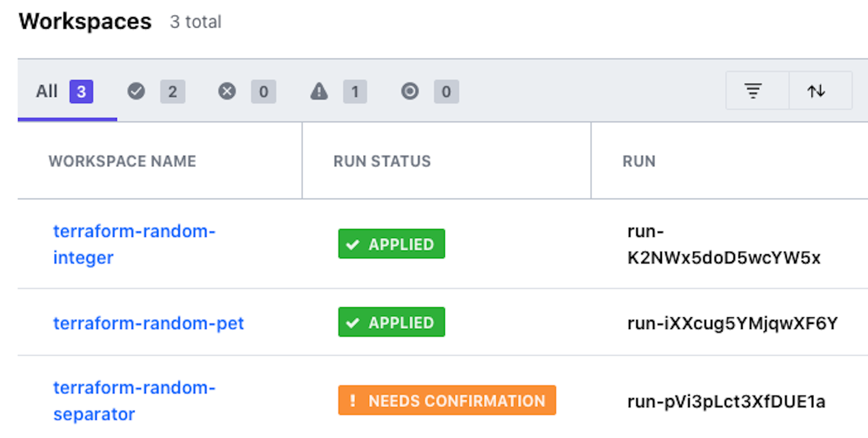868x438 pixels.
Task: Expand the RUN STATUS column sort options
Action: pyautogui.click(x=382, y=161)
